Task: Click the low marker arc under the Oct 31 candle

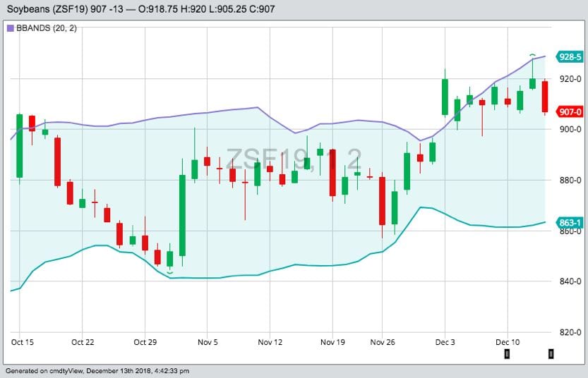Action: [169, 272]
